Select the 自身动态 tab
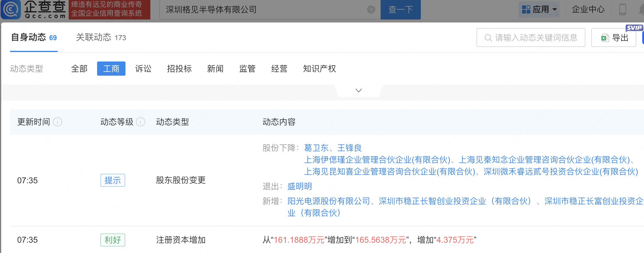Screen dimensions: 644x253 pos(34,38)
